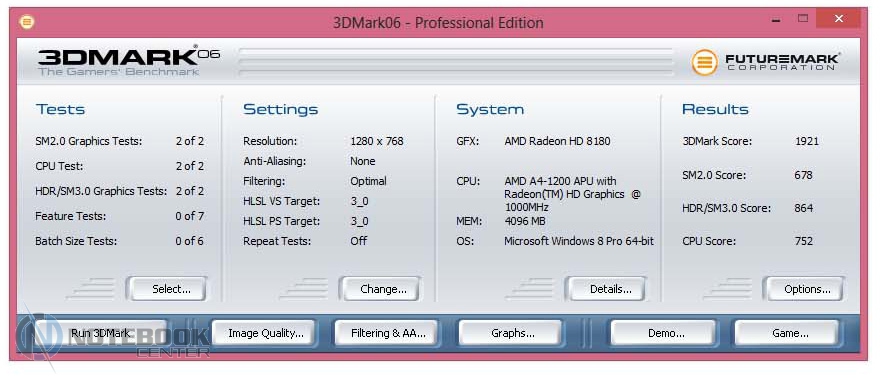Image resolution: width=882 pixels, height=384 pixels.
Task: Click the Filtering value Optimal
Action: 368,182
